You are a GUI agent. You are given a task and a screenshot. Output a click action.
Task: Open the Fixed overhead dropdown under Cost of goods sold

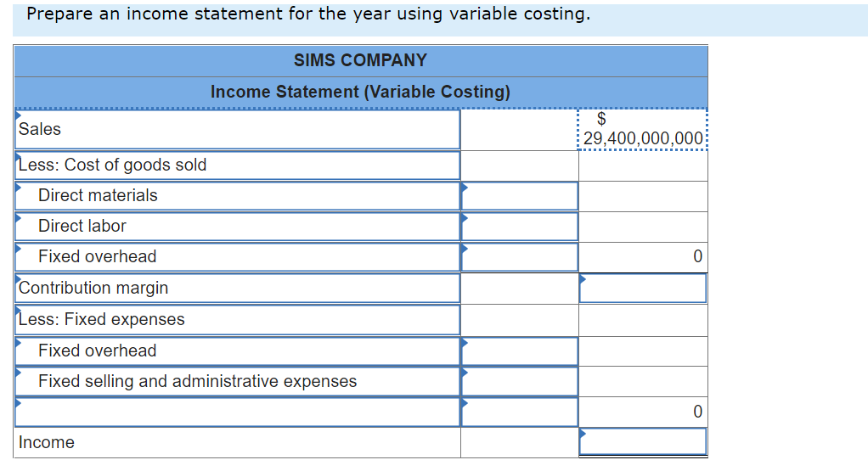point(237,256)
